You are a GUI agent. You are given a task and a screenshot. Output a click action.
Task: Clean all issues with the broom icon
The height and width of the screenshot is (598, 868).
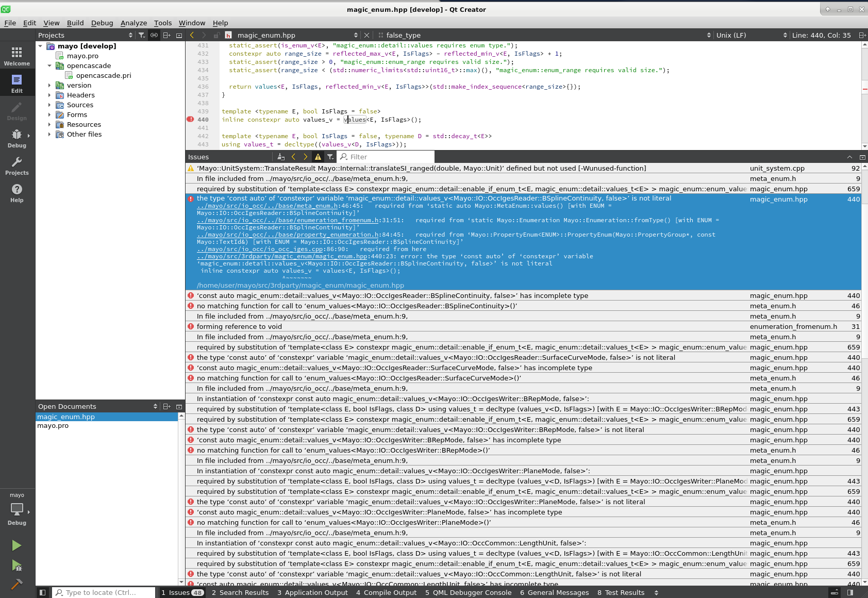(x=281, y=157)
